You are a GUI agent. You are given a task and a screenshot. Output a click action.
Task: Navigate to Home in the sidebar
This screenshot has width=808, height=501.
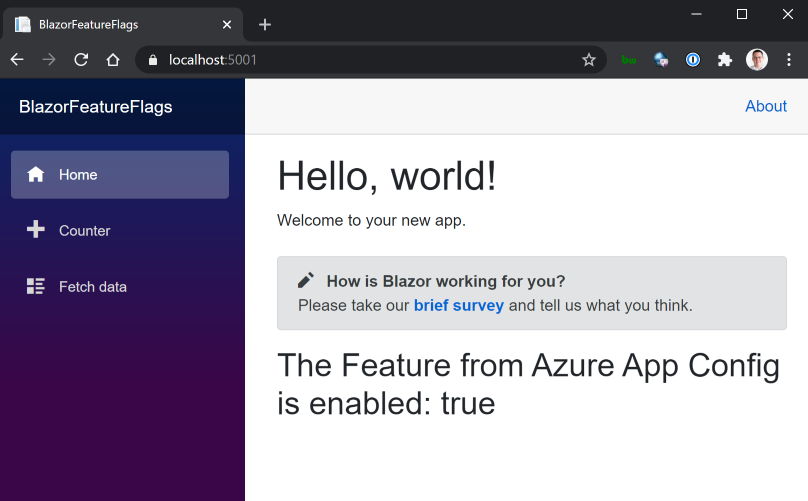tap(120, 175)
